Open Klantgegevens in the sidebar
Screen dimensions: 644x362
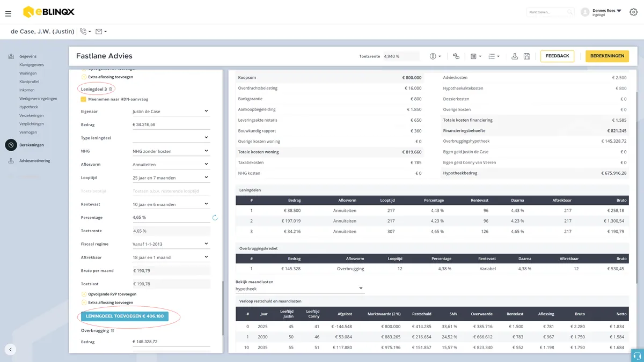pyautogui.click(x=32, y=65)
